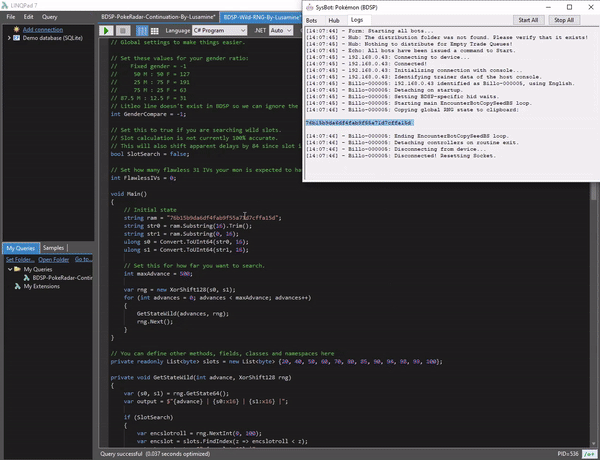Open the Query menu
The width and height of the screenshot is (600, 460).
[49, 17]
